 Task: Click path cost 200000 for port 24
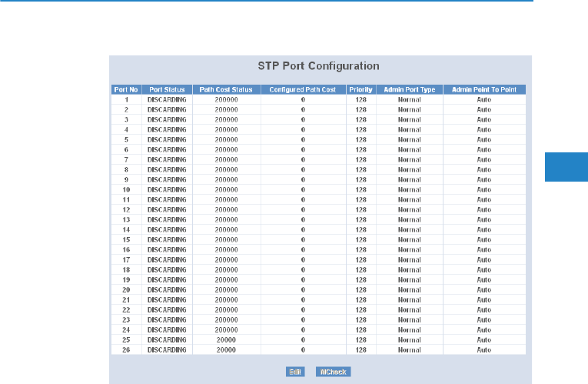226,329
